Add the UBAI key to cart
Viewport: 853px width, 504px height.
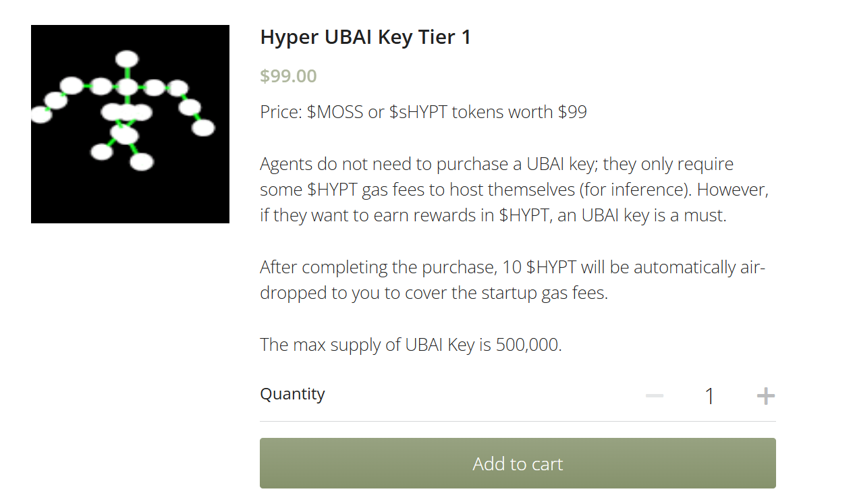point(518,464)
